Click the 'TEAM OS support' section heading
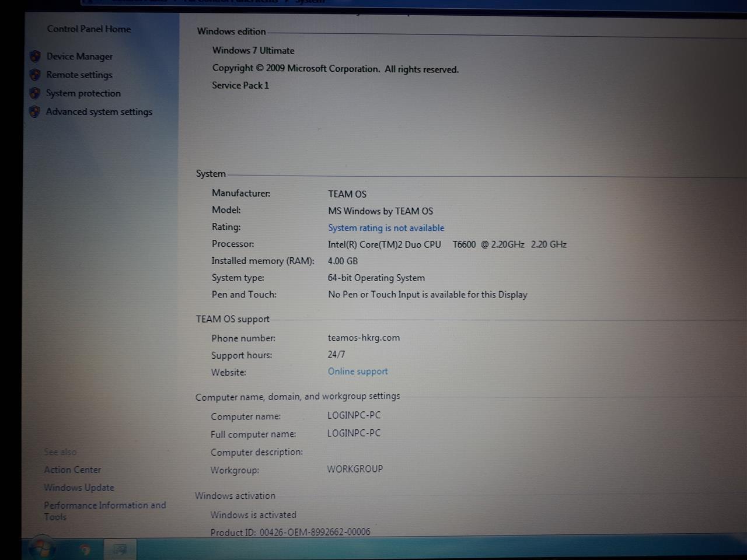The height and width of the screenshot is (560, 747). [233, 319]
